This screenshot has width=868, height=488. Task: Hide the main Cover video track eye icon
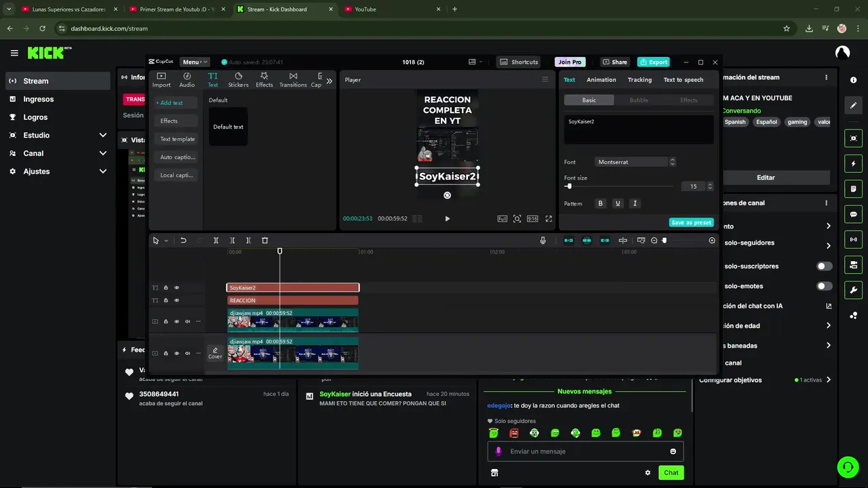tap(177, 353)
